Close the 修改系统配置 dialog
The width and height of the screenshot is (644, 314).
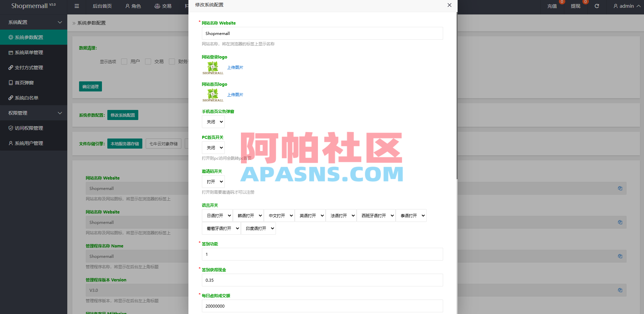[449, 5]
